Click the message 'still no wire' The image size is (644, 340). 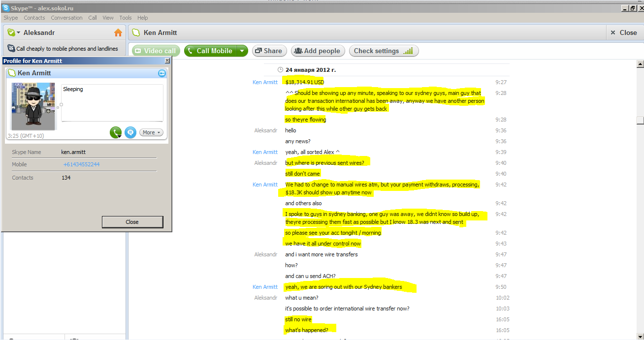[x=298, y=319]
